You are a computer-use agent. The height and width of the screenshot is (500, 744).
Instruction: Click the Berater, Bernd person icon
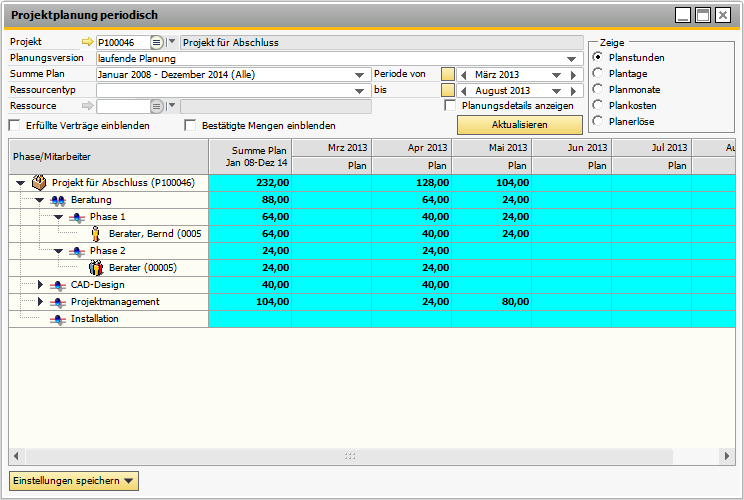pos(96,234)
